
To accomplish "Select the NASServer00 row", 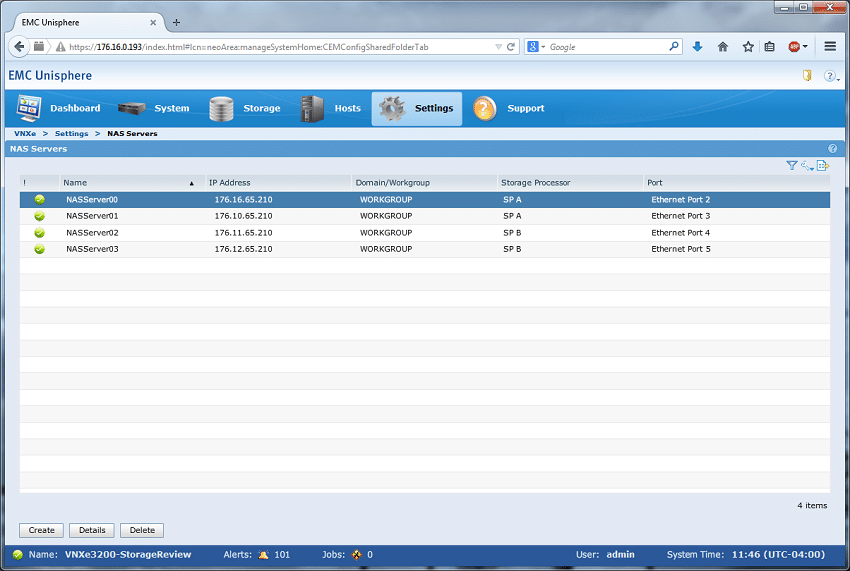I will click(x=424, y=200).
